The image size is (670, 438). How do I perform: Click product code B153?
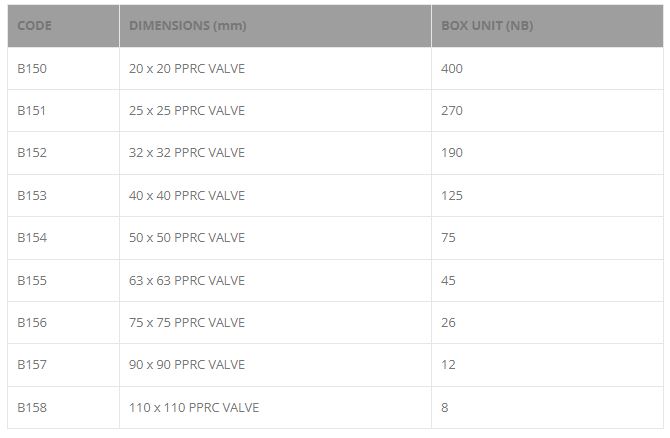click(x=32, y=195)
